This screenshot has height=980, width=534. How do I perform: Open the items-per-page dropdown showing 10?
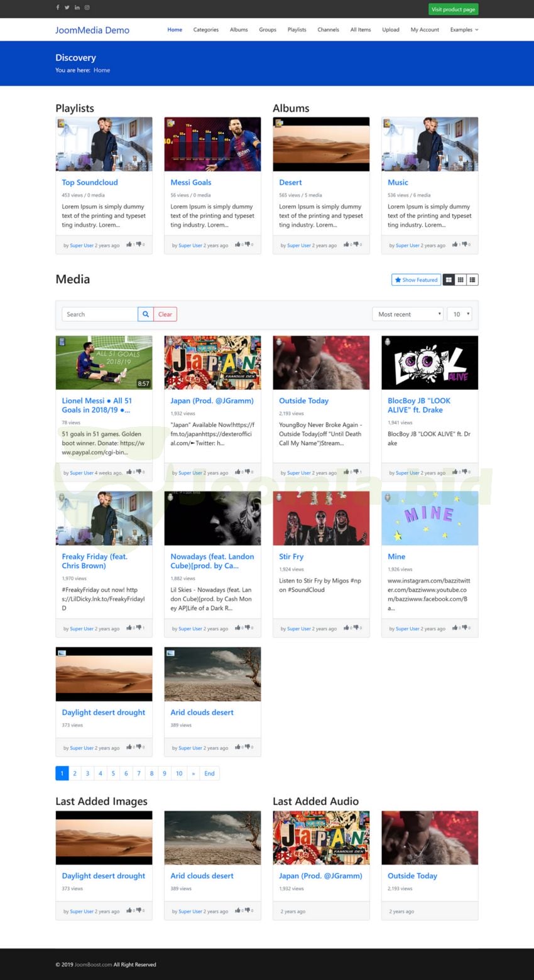tap(459, 315)
